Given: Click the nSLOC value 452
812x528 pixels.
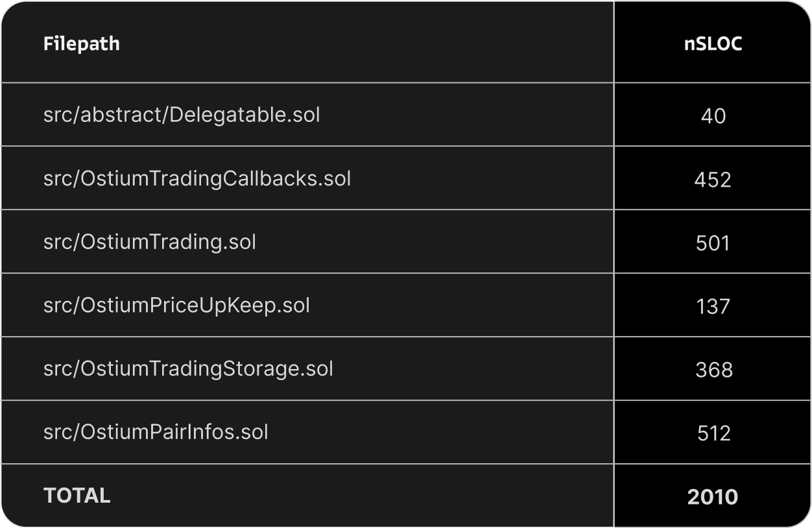Looking at the screenshot, I should coord(713,180).
